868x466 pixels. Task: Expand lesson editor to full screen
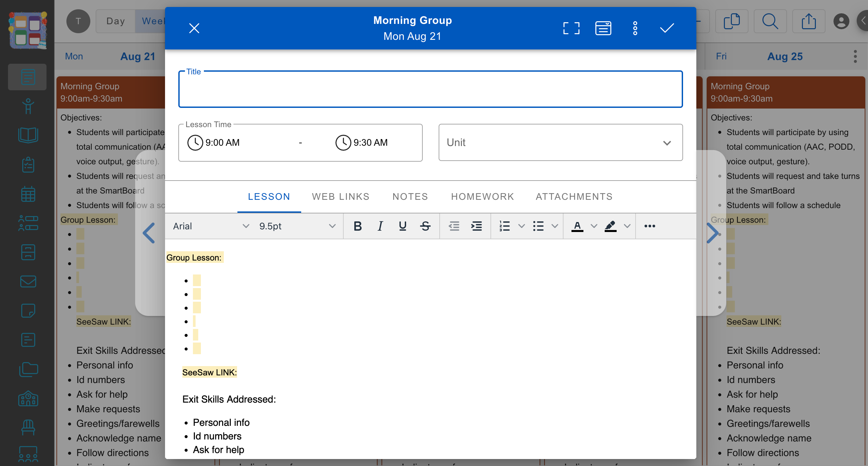571,28
